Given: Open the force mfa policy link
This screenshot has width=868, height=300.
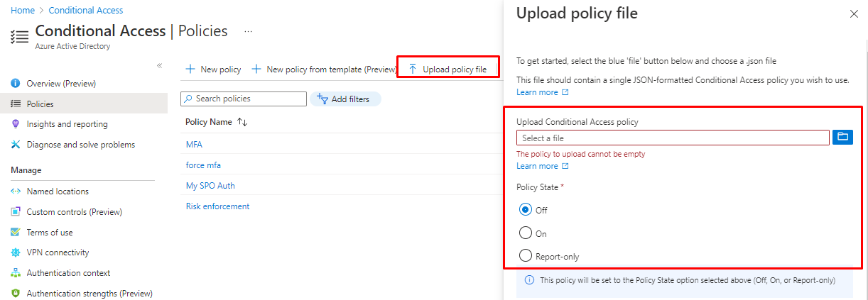Looking at the screenshot, I should click(x=204, y=165).
